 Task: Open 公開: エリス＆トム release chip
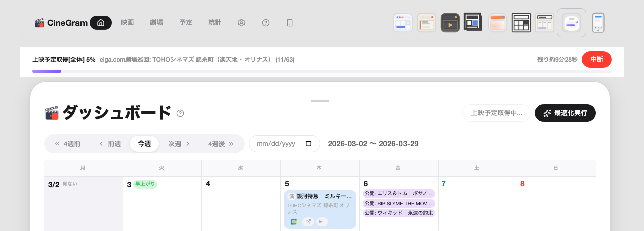[x=398, y=193]
